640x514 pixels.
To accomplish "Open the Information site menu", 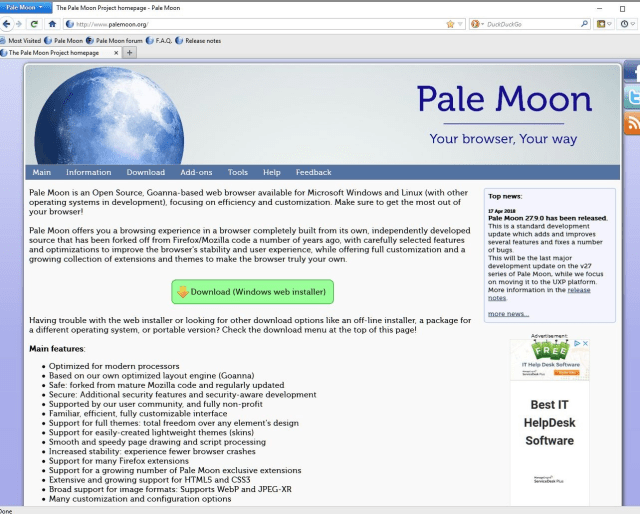I will pos(89,172).
